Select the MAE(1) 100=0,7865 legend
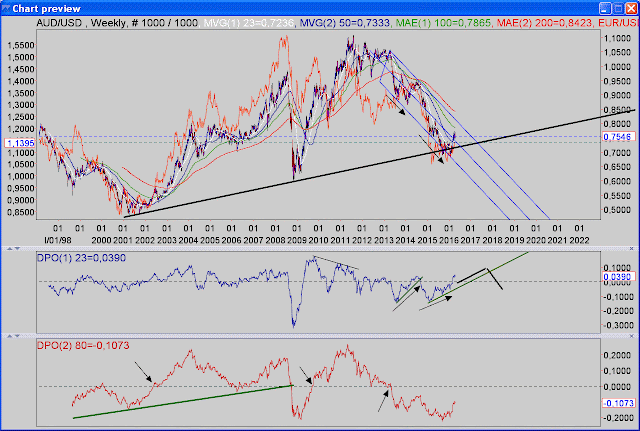The image size is (640, 431). 444,23
